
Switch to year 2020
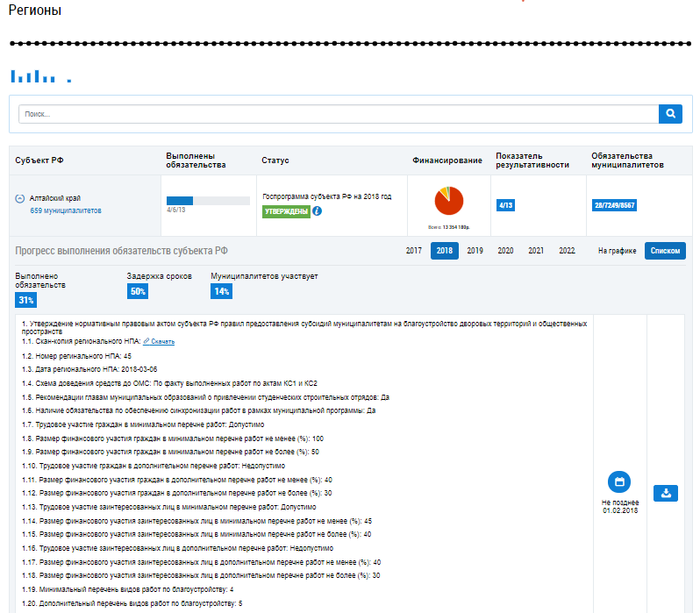pos(505,251)
